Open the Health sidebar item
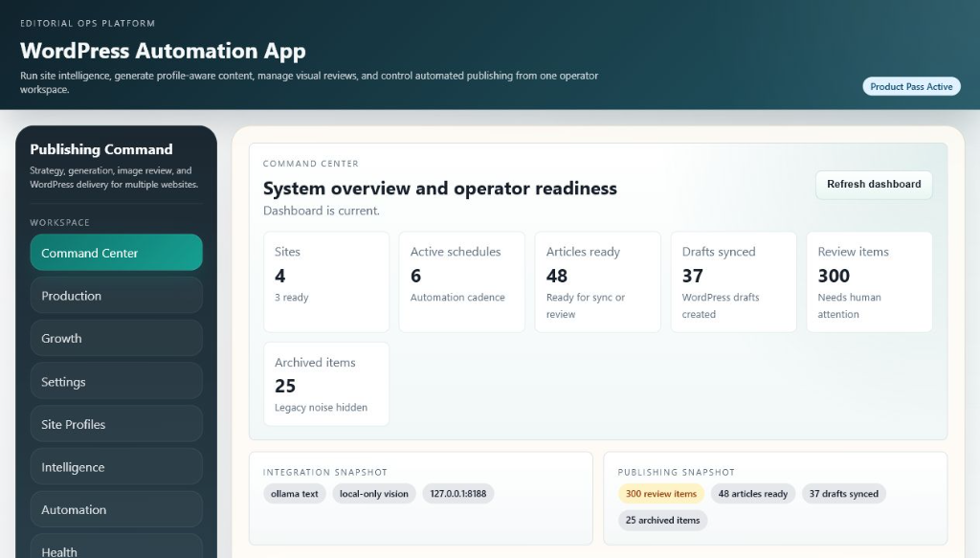 [x=116, y=547]
